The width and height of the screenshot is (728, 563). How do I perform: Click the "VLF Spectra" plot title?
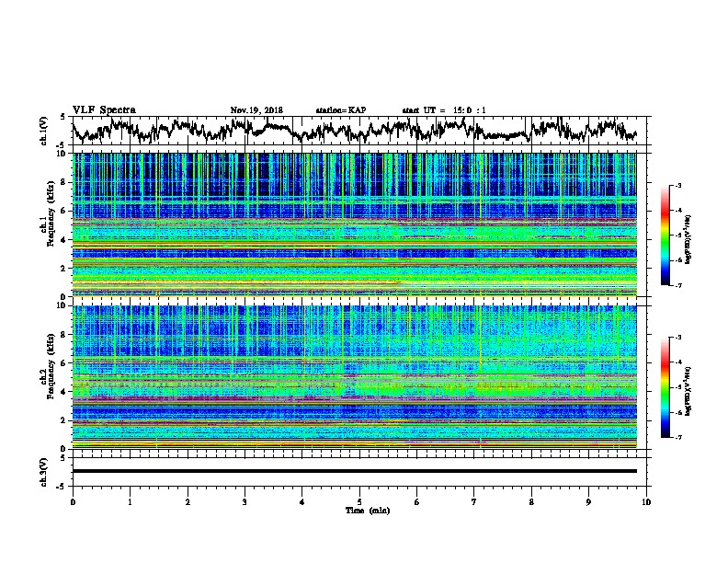coord(104,109)
